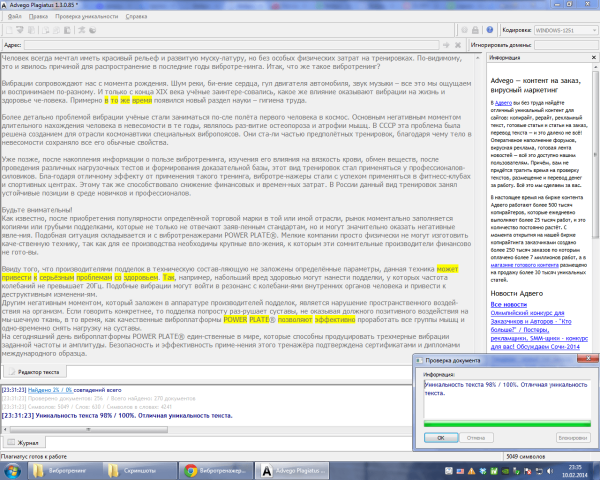Image resolution: width=600 pixels, height=480 pixels.
Task: Click OK in Проверка документа dialog
Action: click(441, 438)
